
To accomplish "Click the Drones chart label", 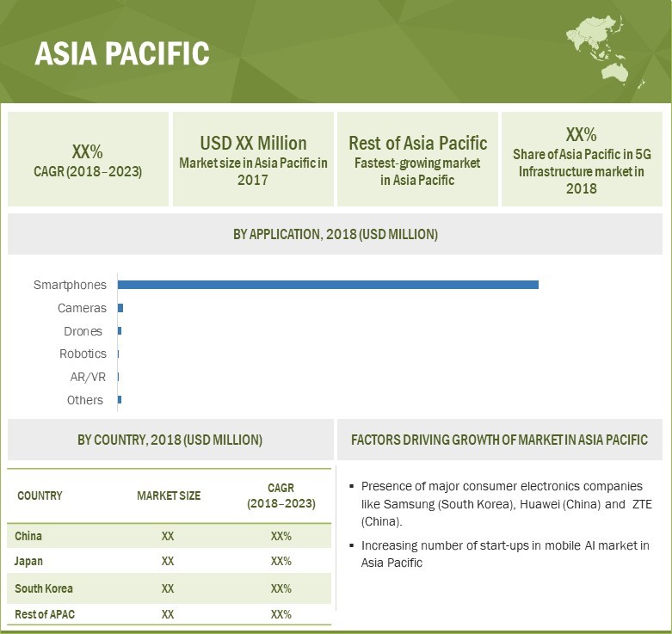I will coord(83,331).
